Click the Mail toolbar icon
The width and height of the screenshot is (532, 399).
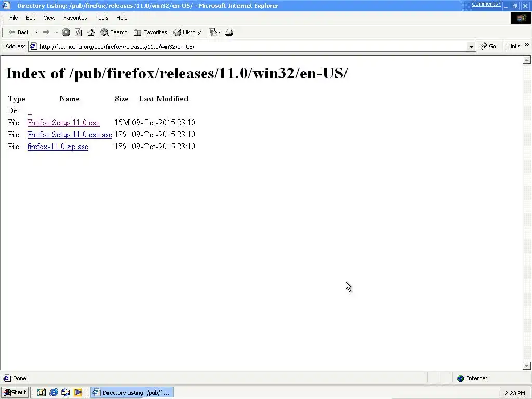[x=212, y=32]
